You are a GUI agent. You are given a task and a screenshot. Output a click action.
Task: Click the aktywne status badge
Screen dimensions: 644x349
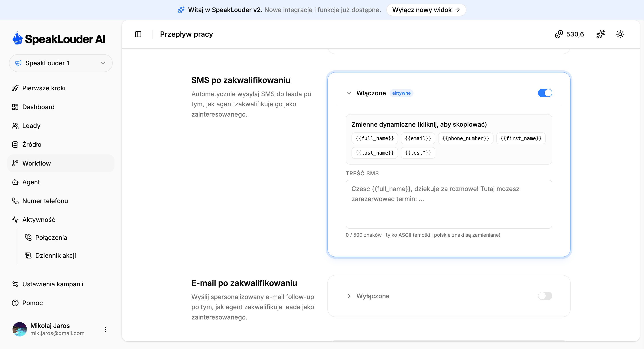click(x=401, y=93)
